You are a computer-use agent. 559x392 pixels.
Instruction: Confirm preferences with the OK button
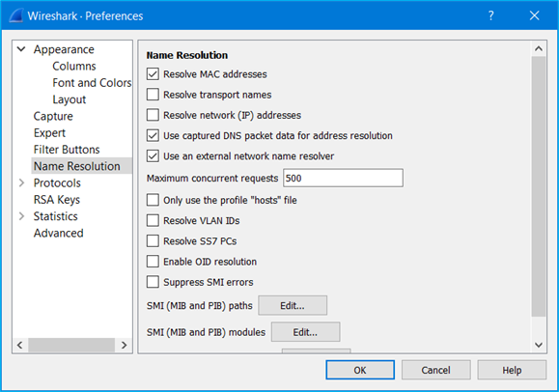360,370
